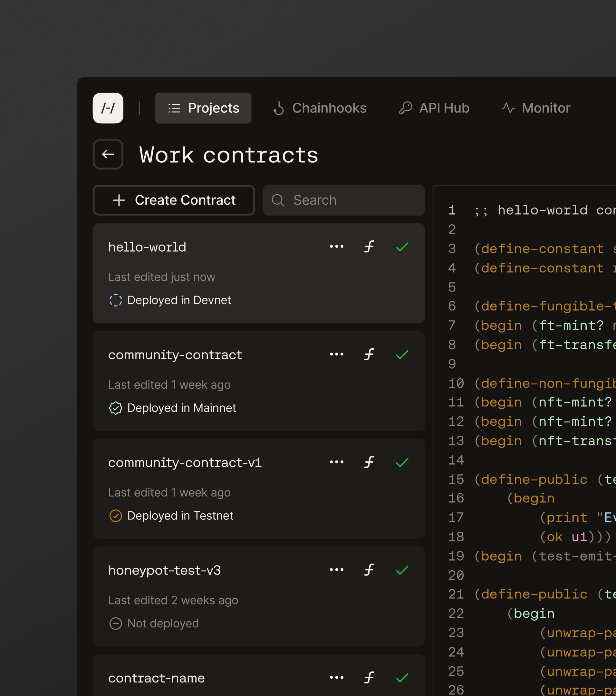Select the community-contract-v1 name

(185, 463)
